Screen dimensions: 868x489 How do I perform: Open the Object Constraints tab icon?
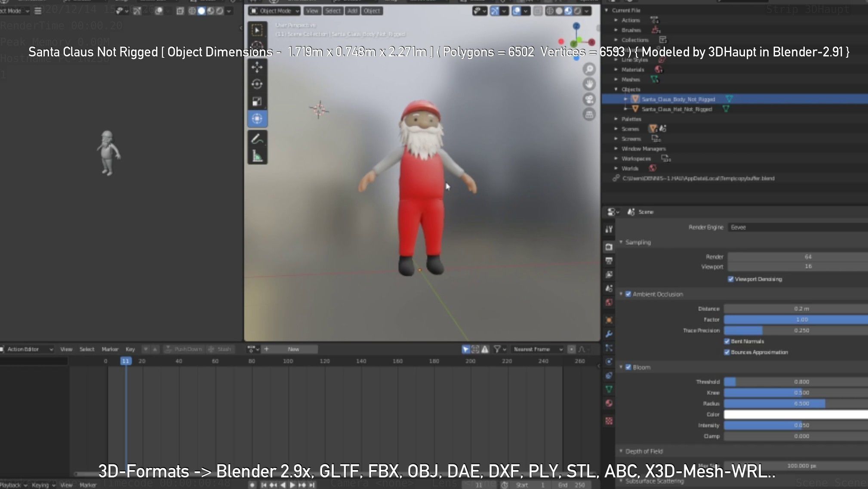click(x=609, y=375)
